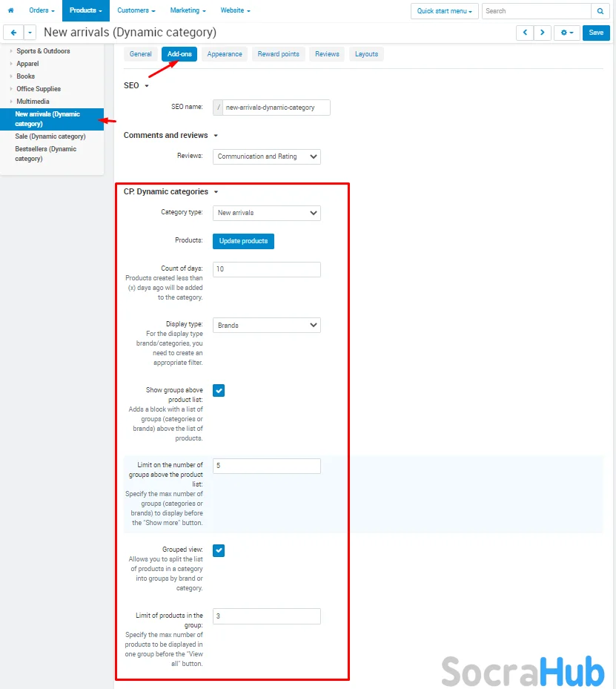Go to next category chevron
The image size is (616, 689).
point(542,33)
